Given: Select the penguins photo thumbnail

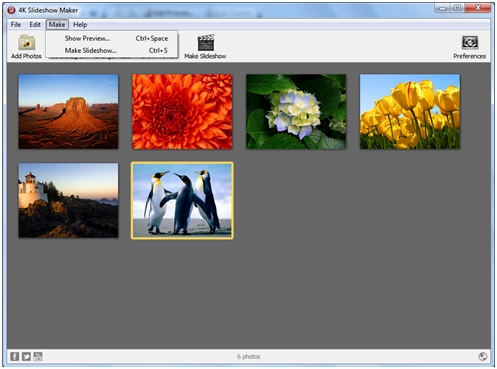Looking at the screenshot, I should [x=182, y=201].
